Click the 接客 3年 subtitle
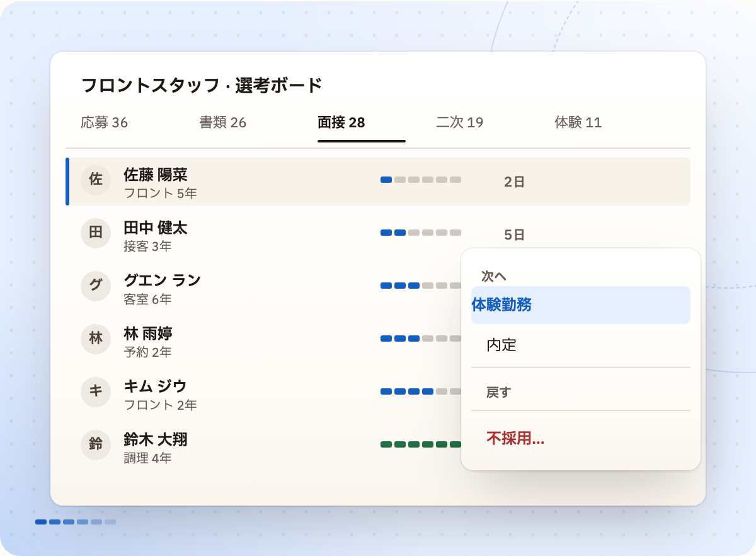 (148, 246)
